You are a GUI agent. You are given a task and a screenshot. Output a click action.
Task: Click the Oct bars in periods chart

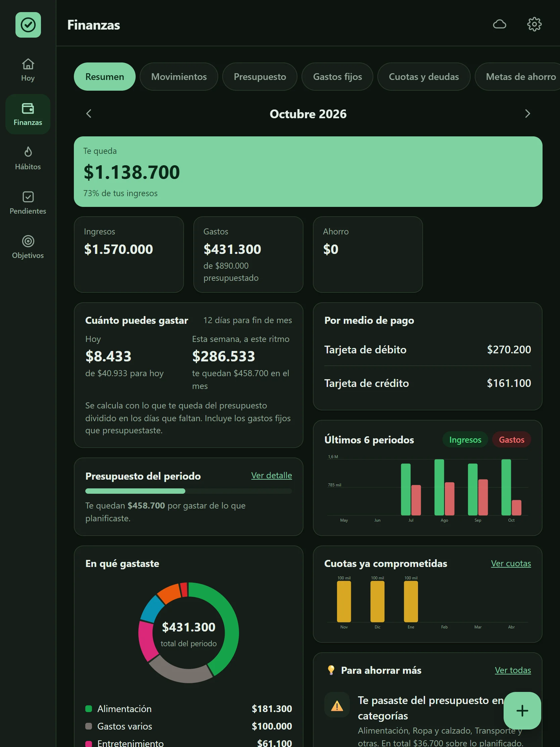511,487
